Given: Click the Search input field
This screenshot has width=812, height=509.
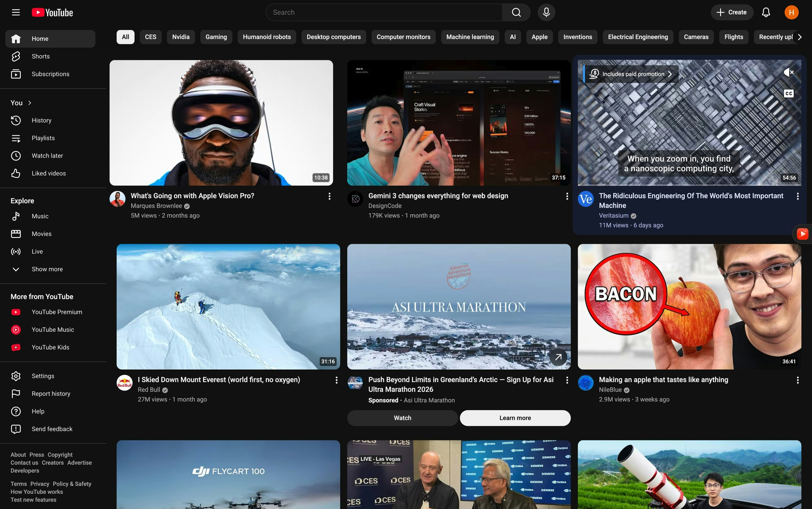Looking at the screenshot, I should [384, 12].
